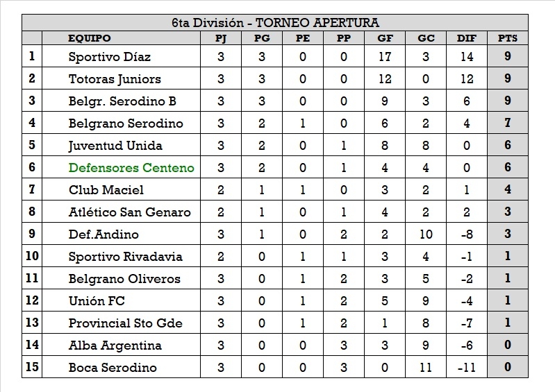Select the Belgr. Serodino B team name
This screenshot has height=392, width=555.
pos(122,101)
